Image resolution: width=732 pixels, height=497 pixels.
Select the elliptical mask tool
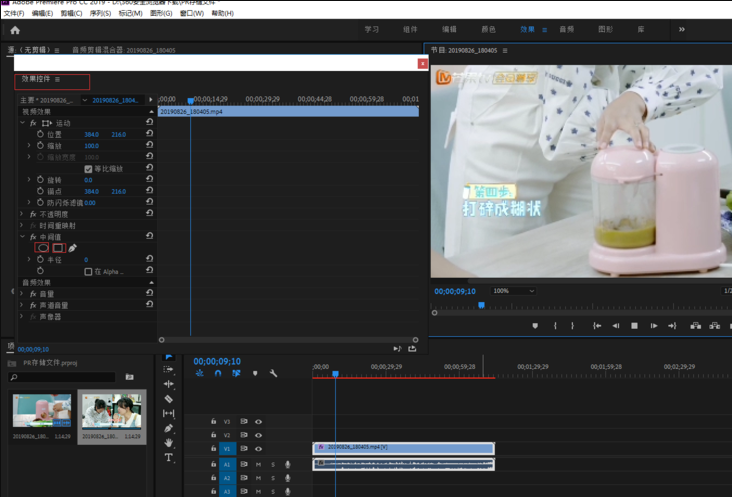pyautogui.click(x=42, y=248)
